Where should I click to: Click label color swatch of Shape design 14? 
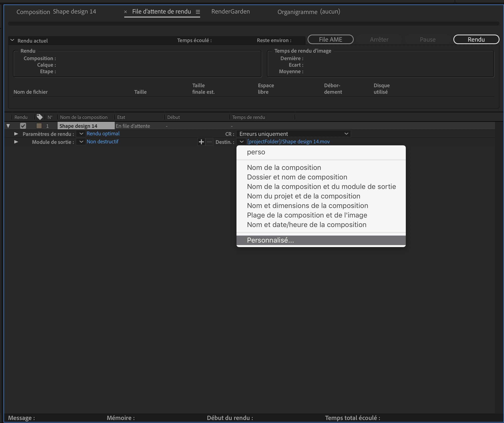coord(39,126)
